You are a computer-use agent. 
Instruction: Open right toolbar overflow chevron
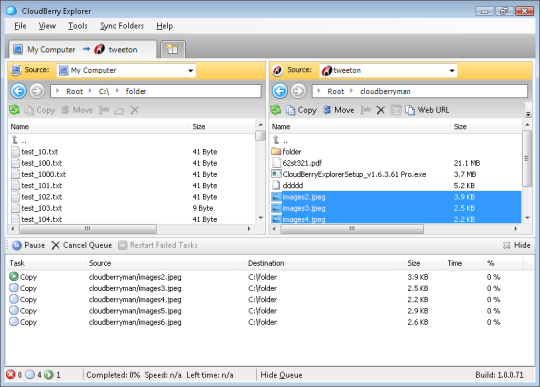[528, 114]
